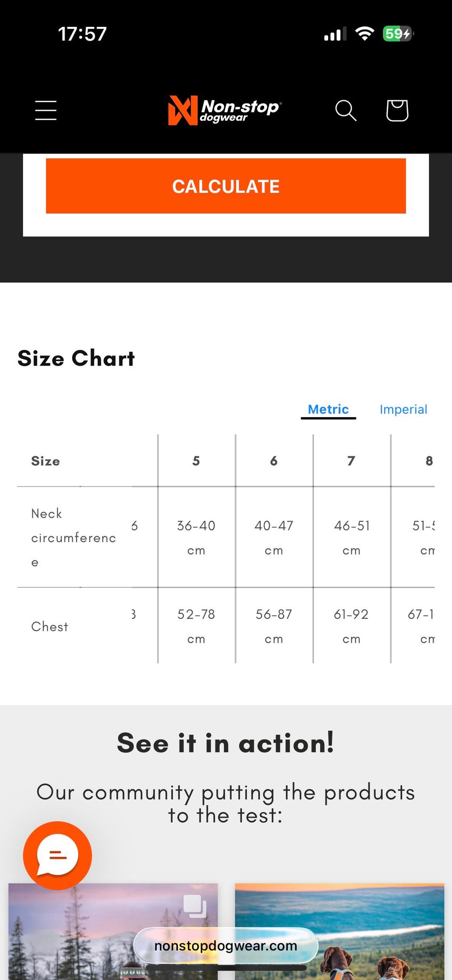Switch size chart to Imperial tab
The image size is (452, 980).
pos(403,409)
